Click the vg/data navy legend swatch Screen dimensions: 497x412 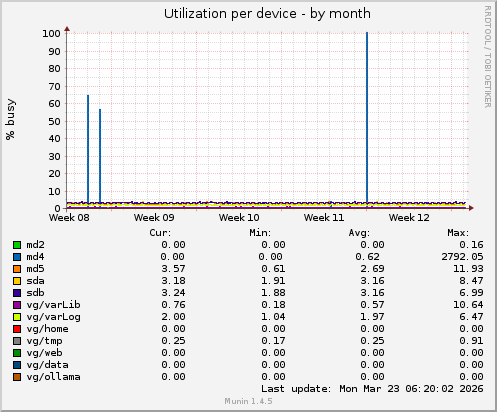17,365
